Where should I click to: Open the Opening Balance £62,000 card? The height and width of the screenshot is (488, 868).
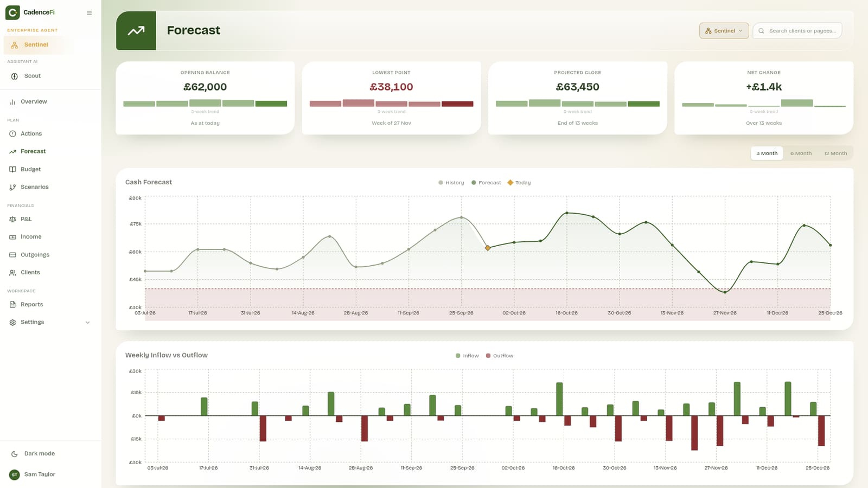pyautogui.click(x=205, y=98)
